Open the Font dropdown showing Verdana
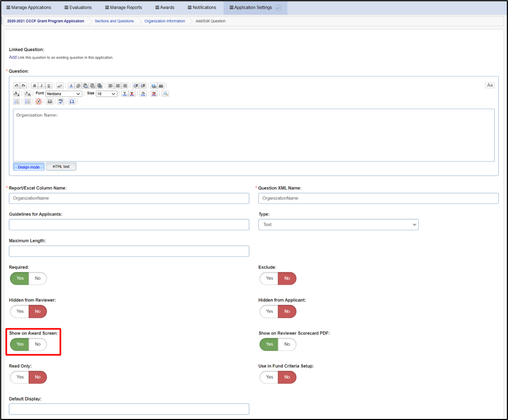Viewport: 508px width, 420px height. point(63,94)
